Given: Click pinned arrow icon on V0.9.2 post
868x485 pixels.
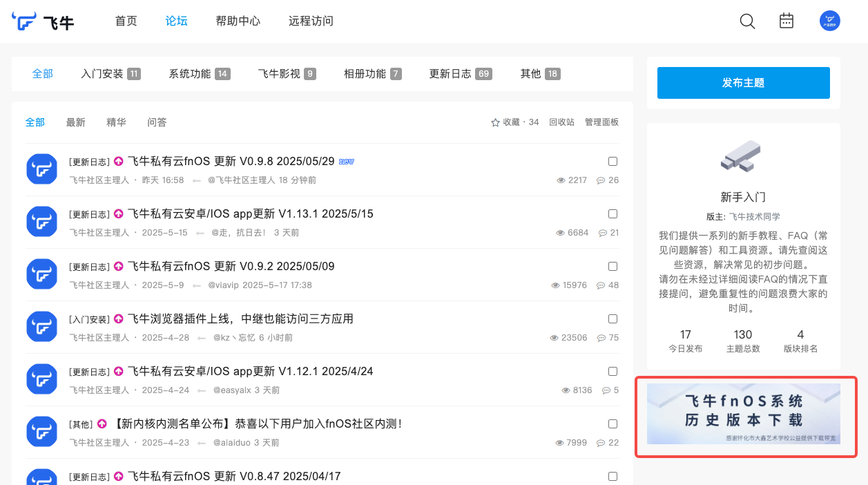Looking at the screenshot, I should tap(118, 267).
